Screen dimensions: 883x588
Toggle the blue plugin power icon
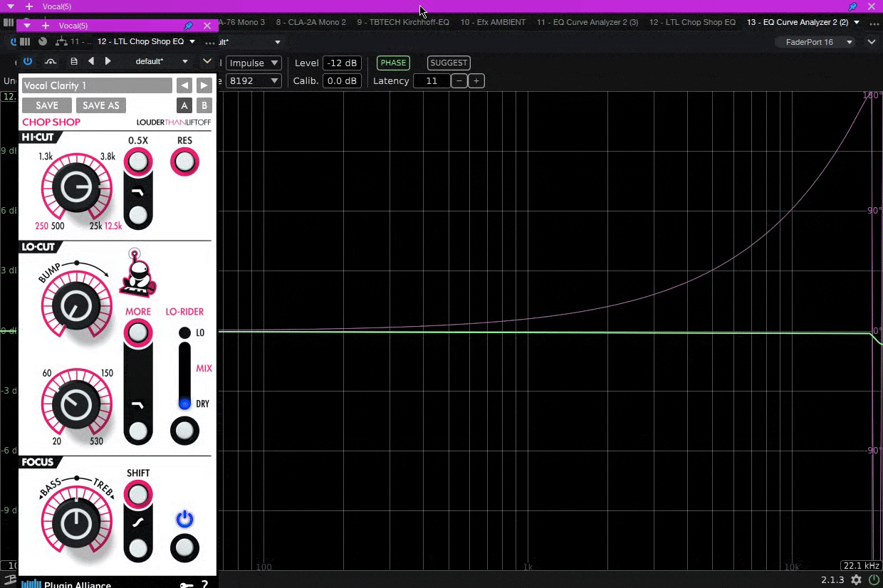[28, 61]
